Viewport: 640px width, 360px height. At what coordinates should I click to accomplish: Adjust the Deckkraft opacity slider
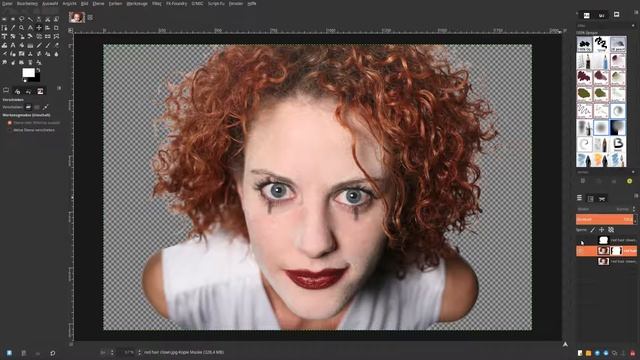tap(604, 219)
